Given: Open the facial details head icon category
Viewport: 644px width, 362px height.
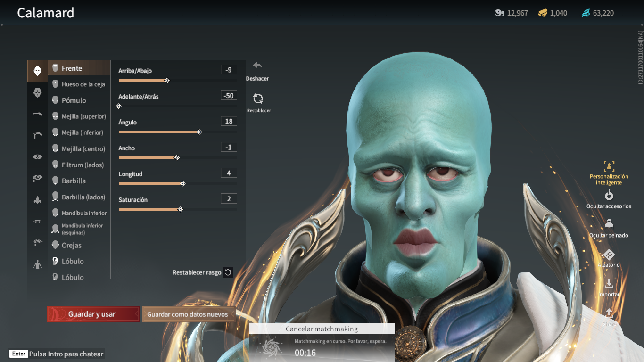Looking at the screenshot, I should coord(38,92).
